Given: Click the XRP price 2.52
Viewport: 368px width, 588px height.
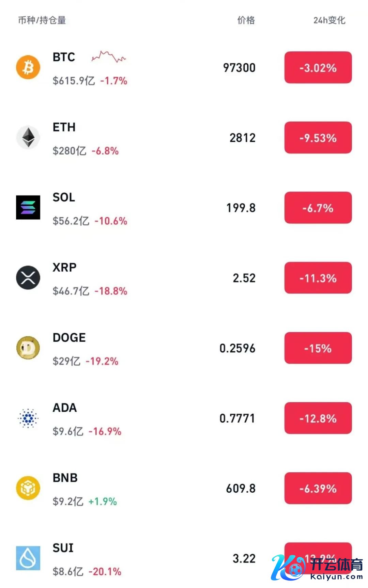Looking at the screenshot, I should point(244,278).
